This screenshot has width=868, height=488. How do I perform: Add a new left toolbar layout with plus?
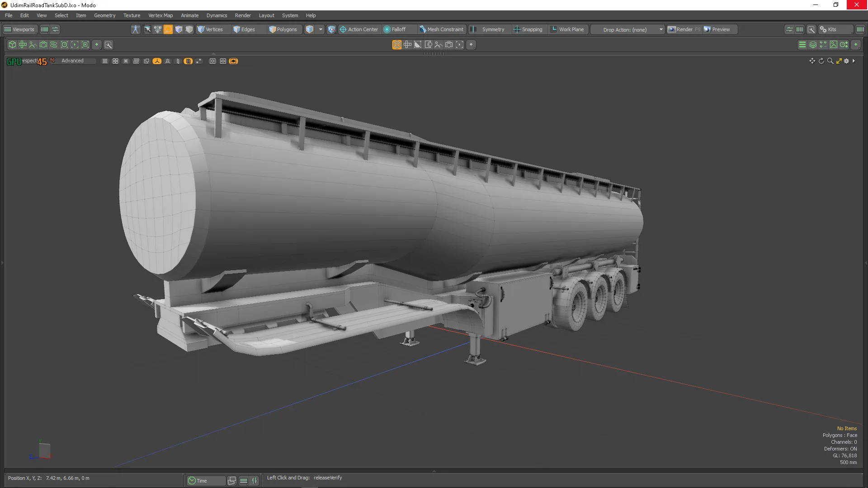[x=97, y=45]
